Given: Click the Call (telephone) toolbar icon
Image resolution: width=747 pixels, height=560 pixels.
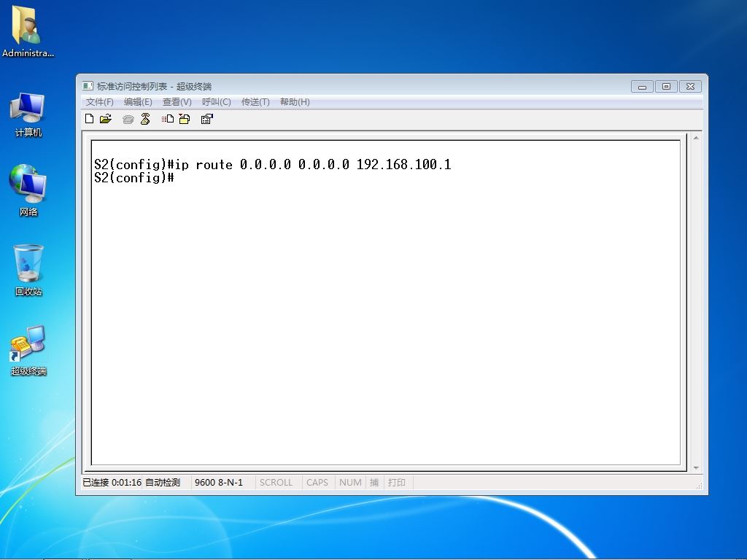Looking at the screenshot, I should (x=128, y=120).
